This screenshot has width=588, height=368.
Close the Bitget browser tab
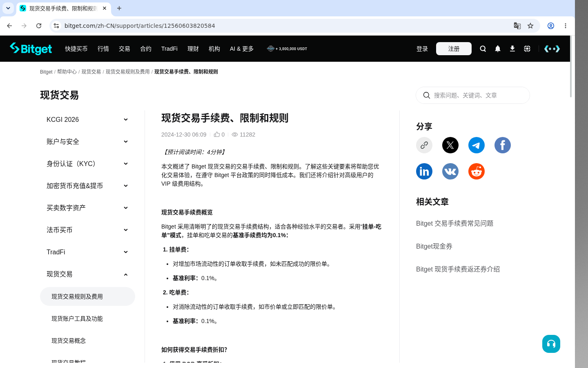click(105, 8)
